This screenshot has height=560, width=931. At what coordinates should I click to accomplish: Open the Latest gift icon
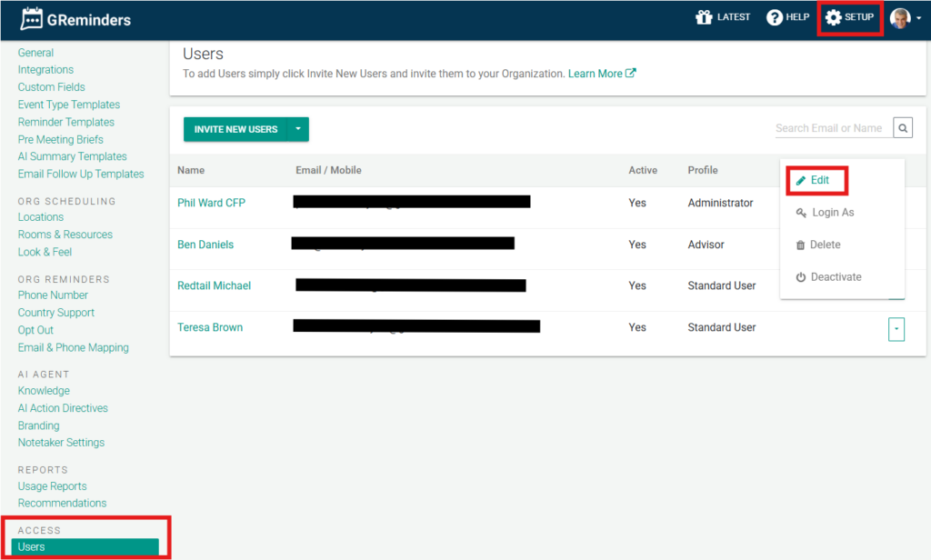pos(704,17)
